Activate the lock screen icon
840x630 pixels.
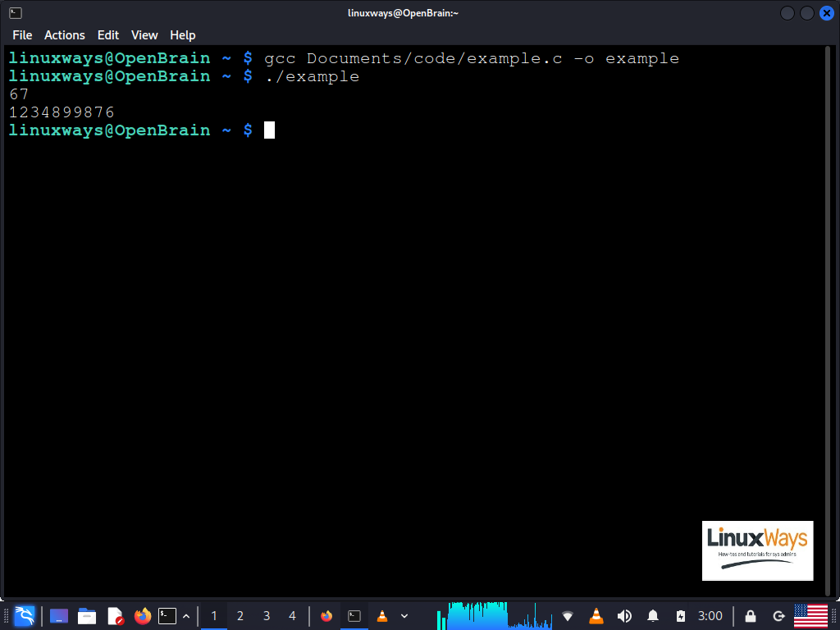tap(749, 615)
